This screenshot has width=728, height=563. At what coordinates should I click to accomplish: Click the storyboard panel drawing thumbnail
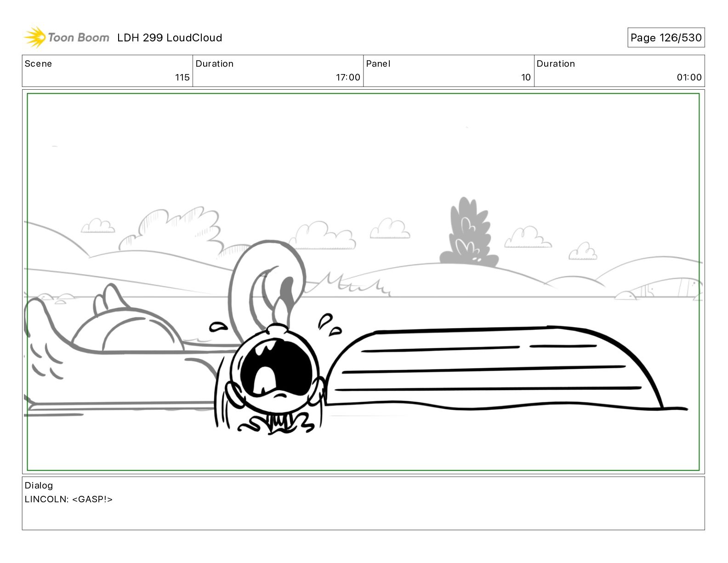coord(363,282)
